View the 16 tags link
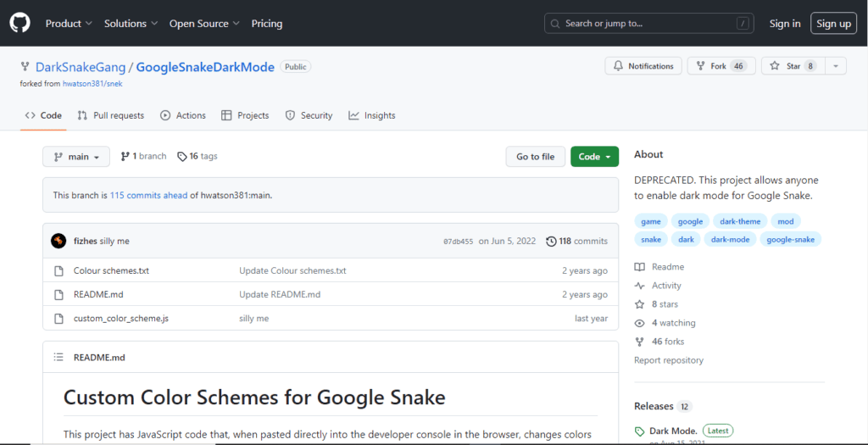Image resolution: width=868 pixels, height=445 pixels. 197,156
